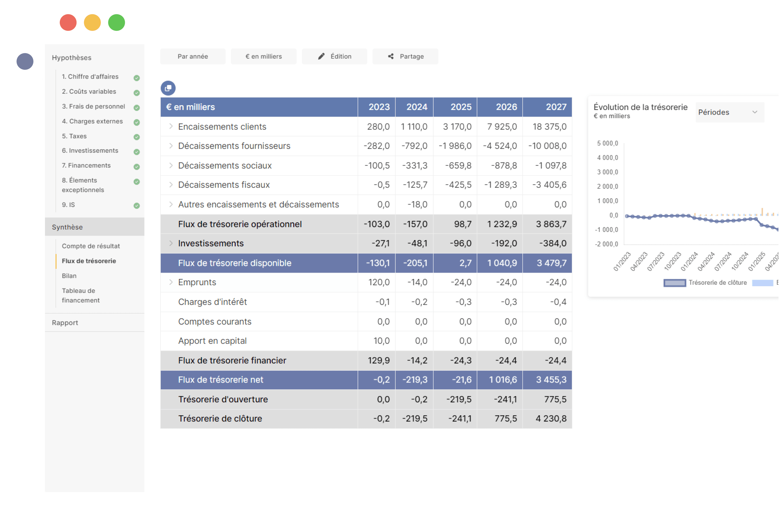Click the Flux de trésorerie financier row label
This screenshot has height=532, width=781.
coord(232,360)
